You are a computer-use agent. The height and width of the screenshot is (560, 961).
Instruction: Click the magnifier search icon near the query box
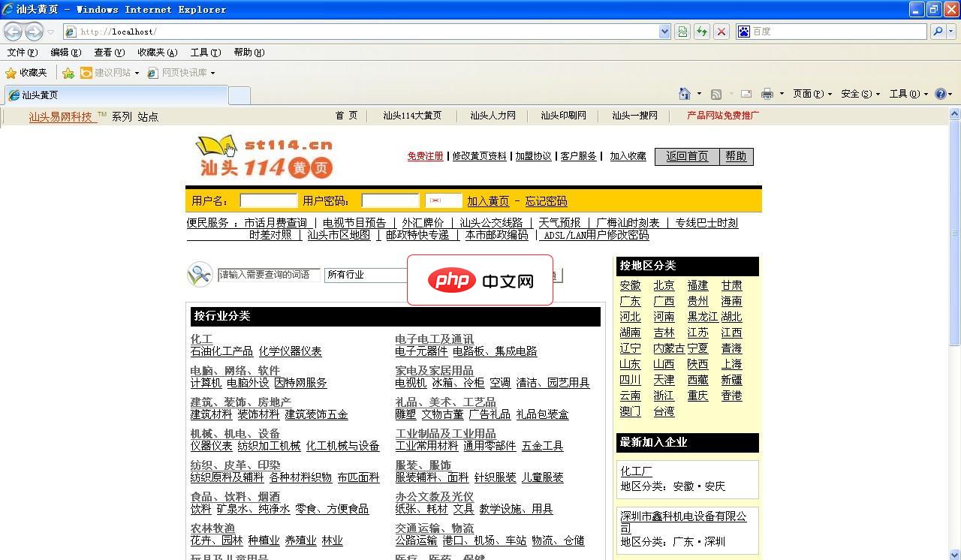coord(198,275)
